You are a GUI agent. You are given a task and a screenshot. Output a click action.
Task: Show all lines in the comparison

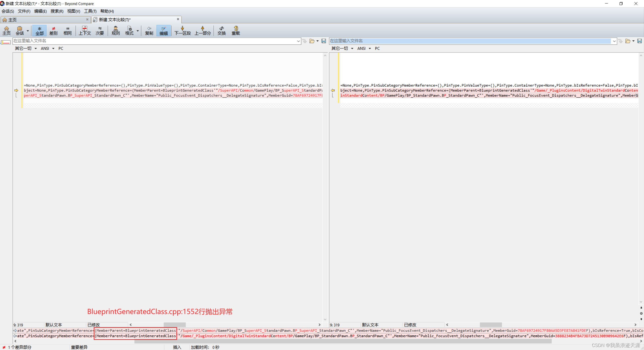pyautogui.click(x=39, y=30)
